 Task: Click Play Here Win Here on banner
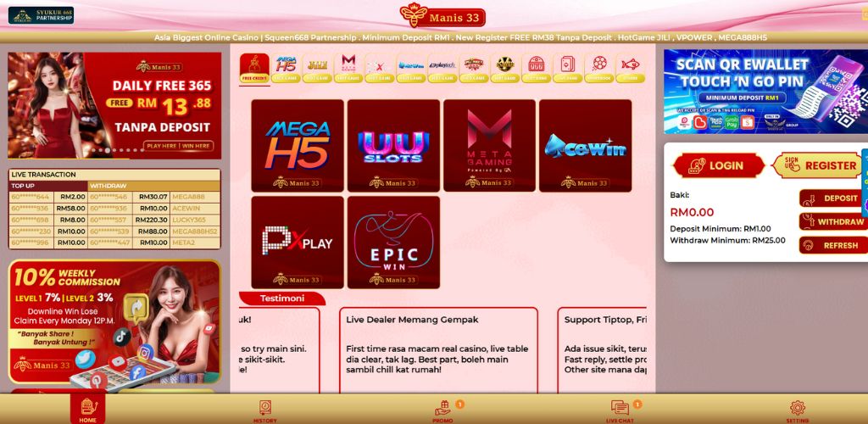[x=178, y=146]
